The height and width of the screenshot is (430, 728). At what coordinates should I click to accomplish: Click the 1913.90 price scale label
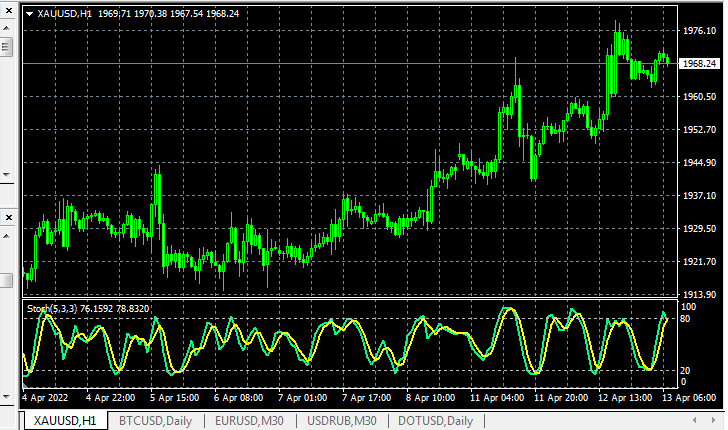(699, 294)
